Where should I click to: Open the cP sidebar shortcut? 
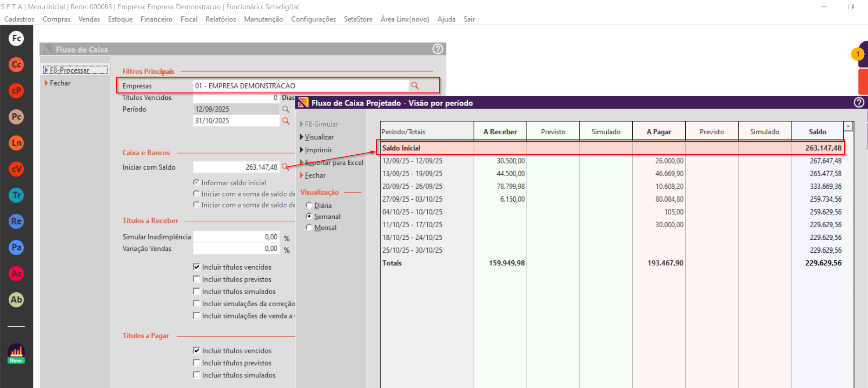coord(16,91)
